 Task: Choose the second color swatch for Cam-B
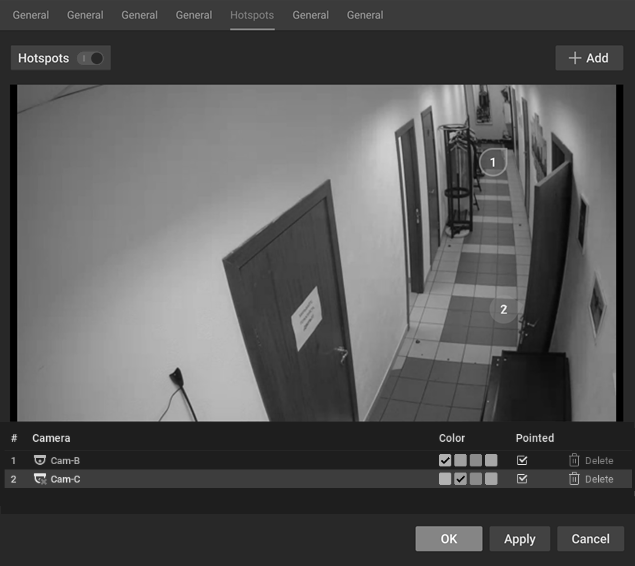(460, 460)
